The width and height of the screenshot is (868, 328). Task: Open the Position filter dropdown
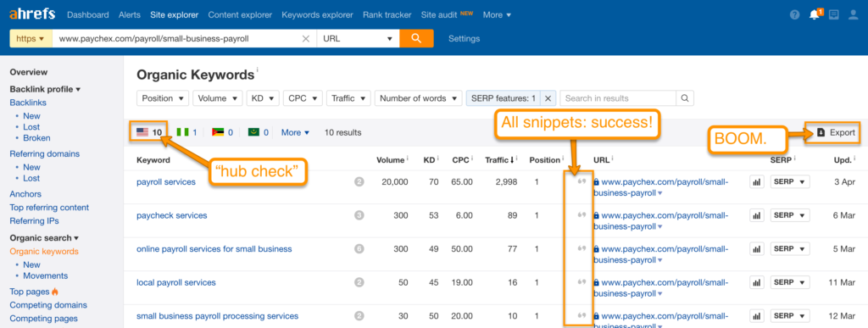(x=163, y=98)
